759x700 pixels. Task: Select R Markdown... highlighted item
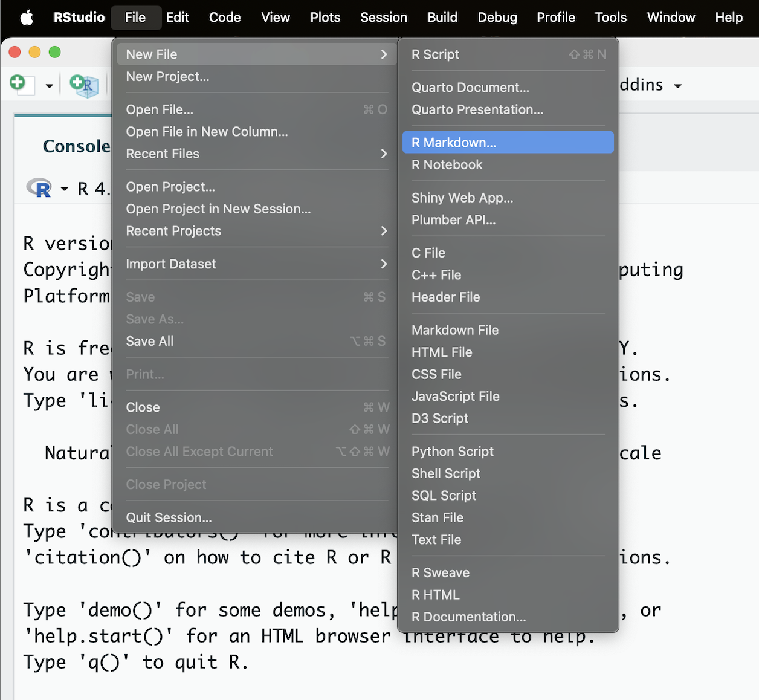508,143
